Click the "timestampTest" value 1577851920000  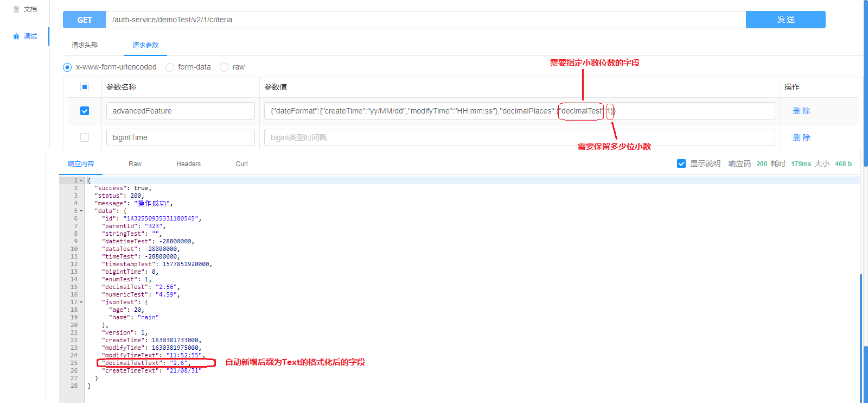pyautogui.click(x=186, y=264)
